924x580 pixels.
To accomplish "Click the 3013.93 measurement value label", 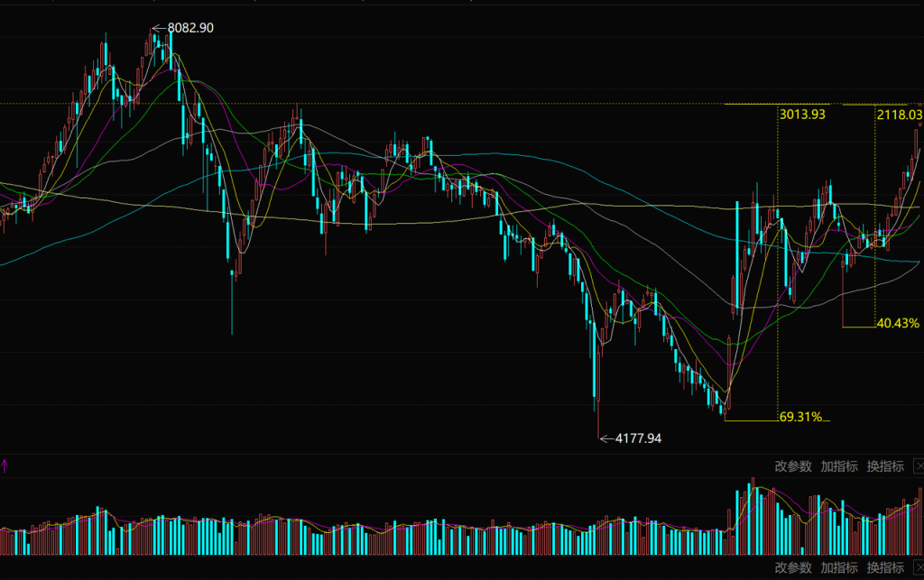I will (x=800, y=115).
